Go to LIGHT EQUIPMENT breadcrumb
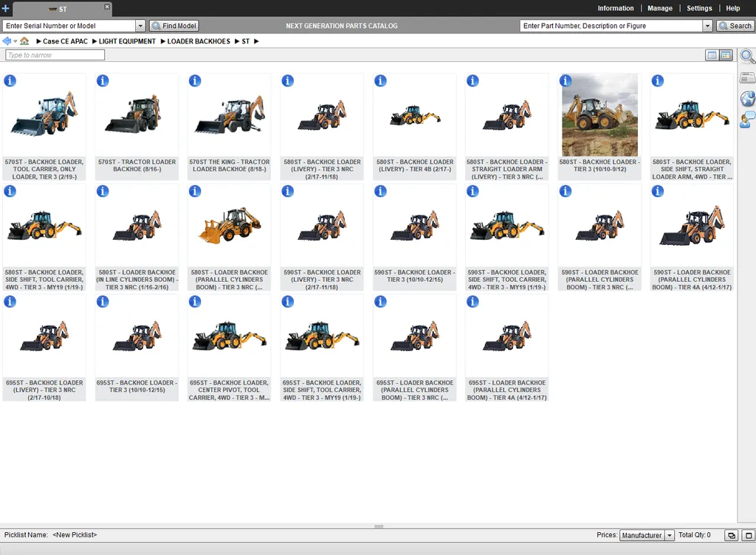This screenshot has height=555, width=756. coord(127,41)
